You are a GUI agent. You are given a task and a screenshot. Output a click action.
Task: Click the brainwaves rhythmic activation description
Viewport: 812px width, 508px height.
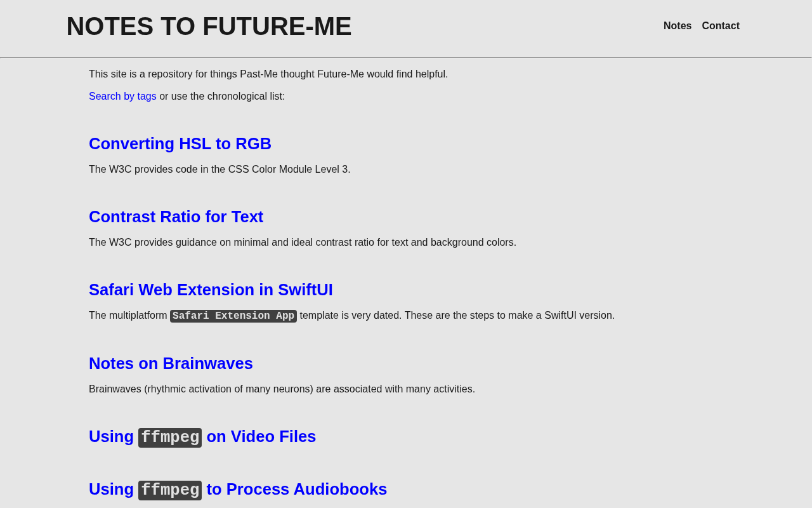pos(282,389)
